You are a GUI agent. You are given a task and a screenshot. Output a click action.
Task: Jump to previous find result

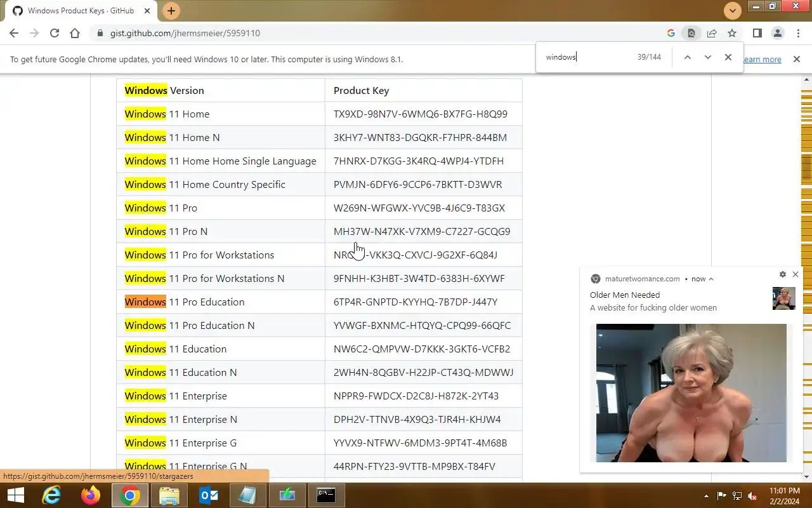[x=687, y=57]
